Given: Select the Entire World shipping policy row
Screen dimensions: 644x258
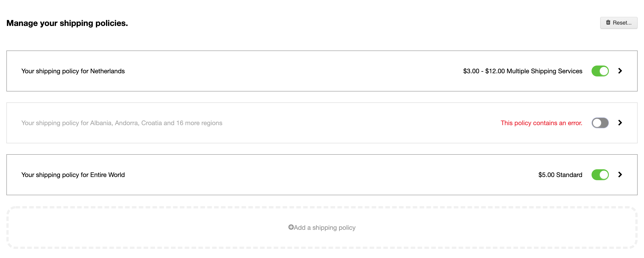Looking at the screenshot, I should [x=322, y=175].
